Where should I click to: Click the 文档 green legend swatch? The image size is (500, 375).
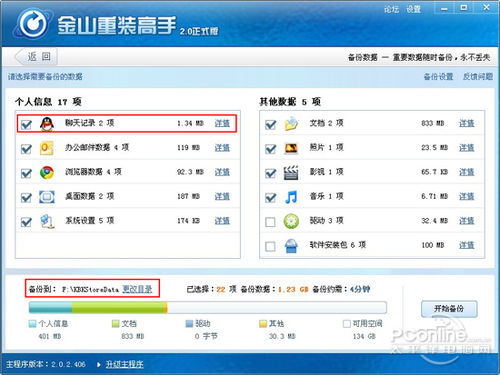(x=116, y=324)
